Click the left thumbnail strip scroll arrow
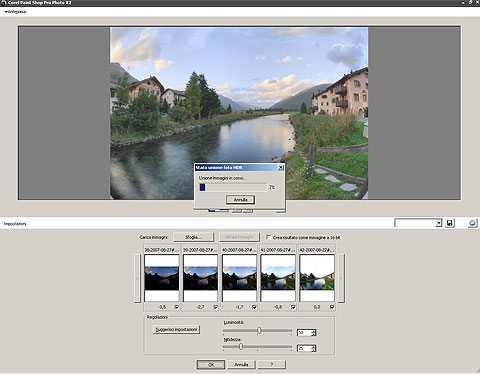 pyautogui.click(x=137, y=278)
